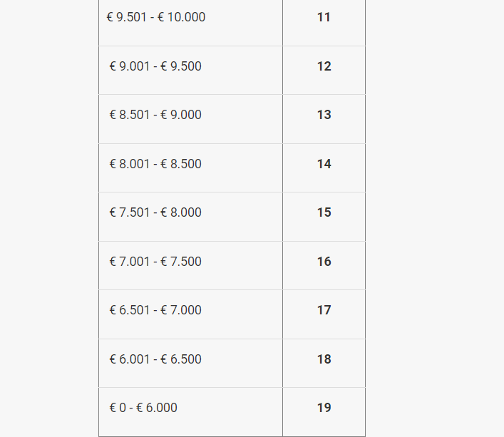The image size is (504, 437).
Task: Click the € 9.001 - € 9.500 range
Action: pyautogui.click(x=155, y=66)
